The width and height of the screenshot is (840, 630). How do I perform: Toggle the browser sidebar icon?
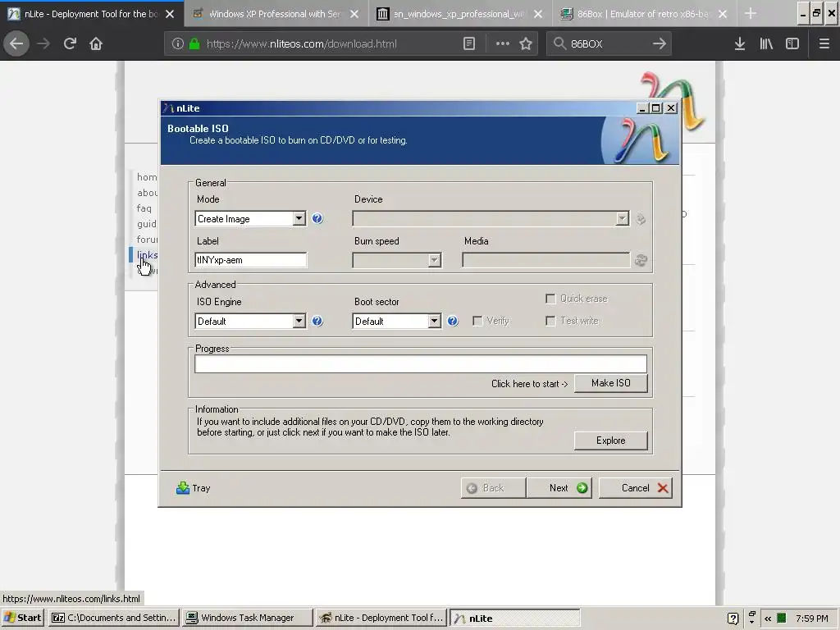[792, 44]
